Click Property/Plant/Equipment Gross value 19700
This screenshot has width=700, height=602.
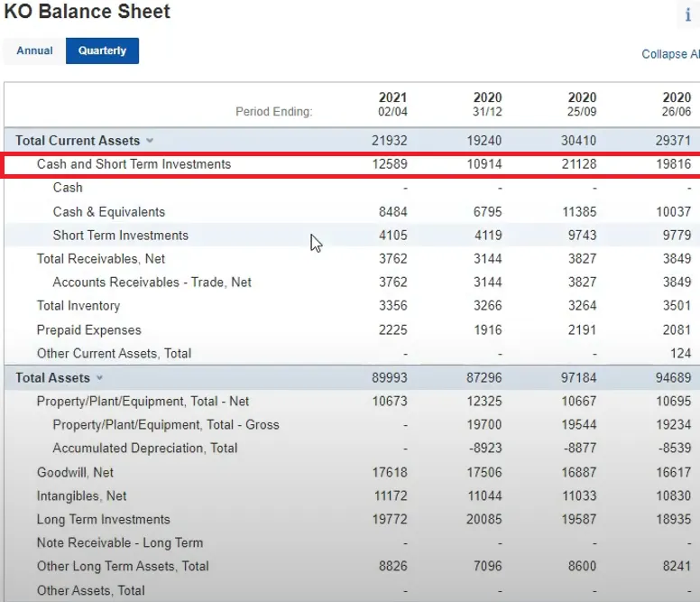[x=484, y=425]
